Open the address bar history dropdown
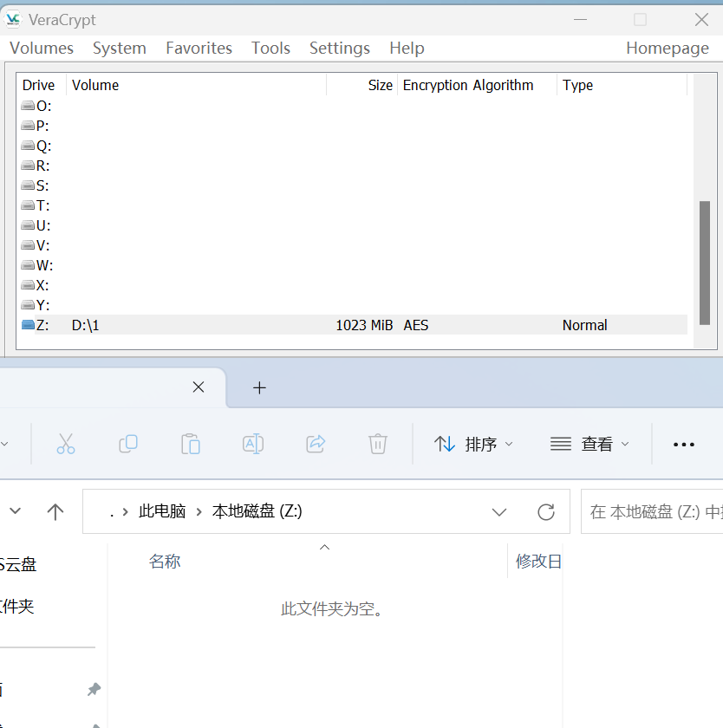The width and height of the screenshot is (723, 728). point(499,512)
